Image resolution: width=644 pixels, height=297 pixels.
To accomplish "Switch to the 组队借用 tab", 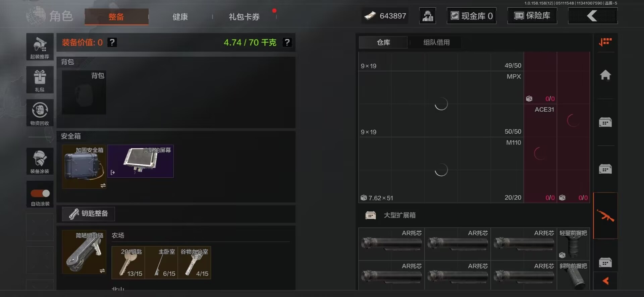I will (436, 43).
